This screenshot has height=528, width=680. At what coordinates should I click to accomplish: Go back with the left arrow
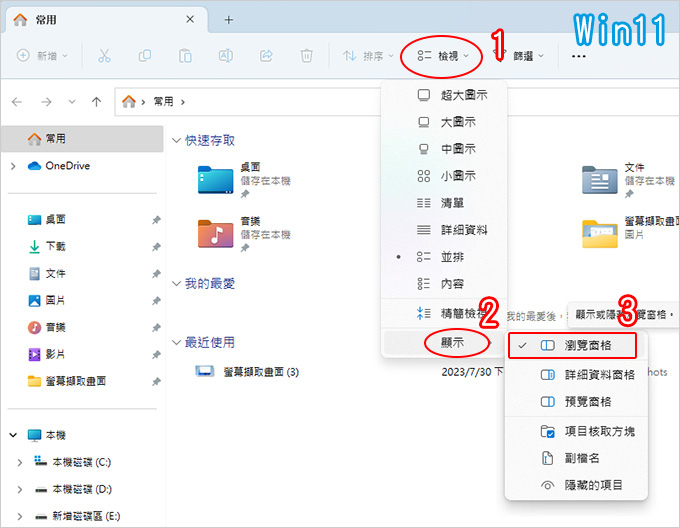17,102
